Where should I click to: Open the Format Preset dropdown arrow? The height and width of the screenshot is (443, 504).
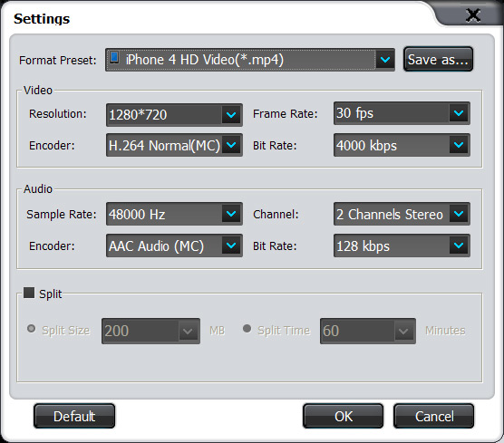pyautogui.click(x=384, y=60)
